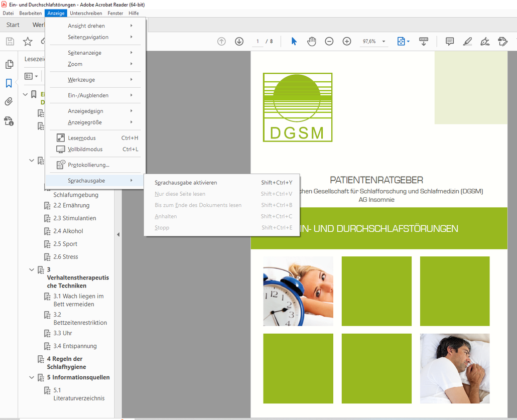Toggle Lesemodus reading mode

[82, 138]
